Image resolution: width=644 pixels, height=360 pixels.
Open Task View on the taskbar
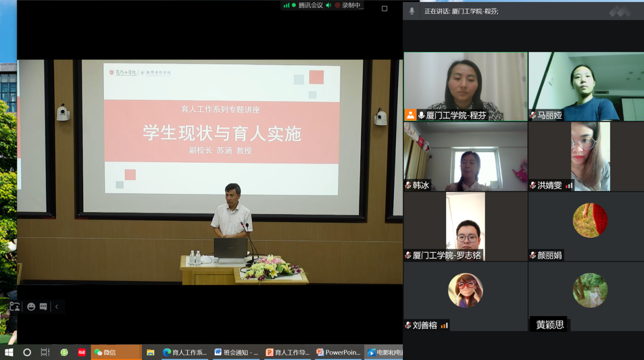click(45, 352)
